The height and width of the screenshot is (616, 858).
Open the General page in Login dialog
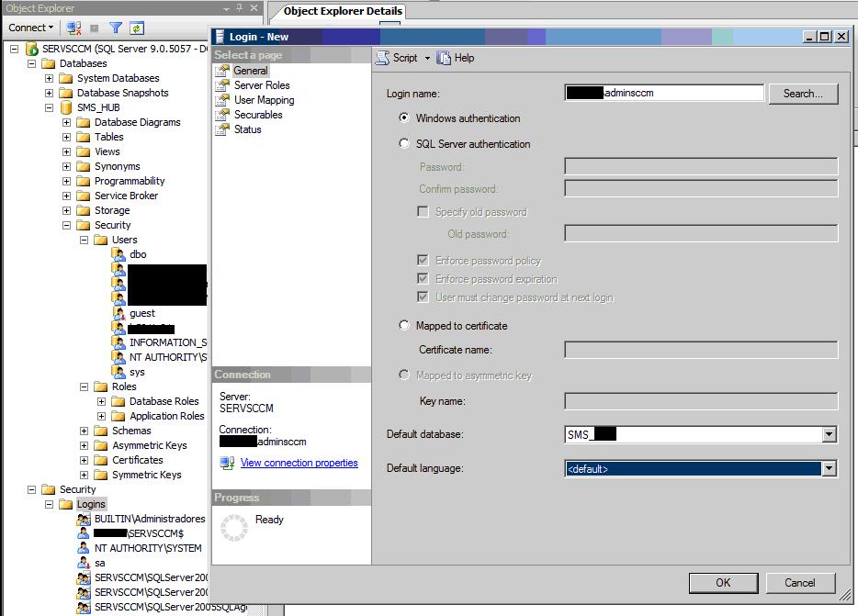(x=251, y=71)
